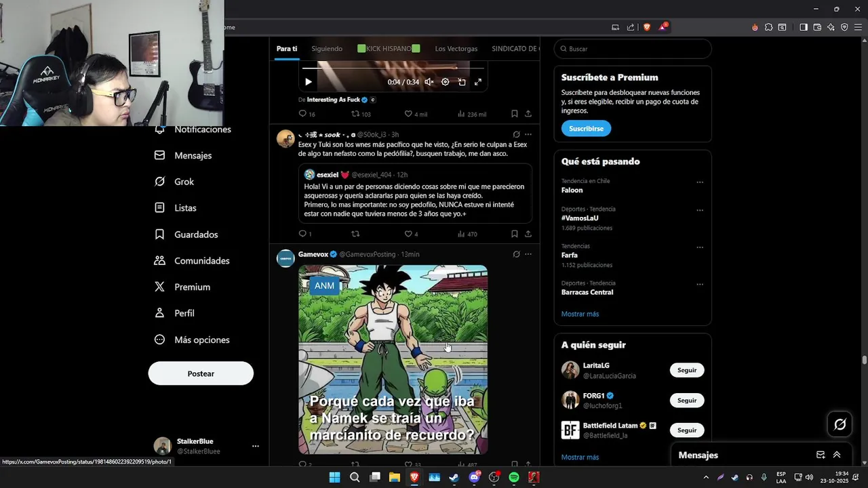Screen dimensions: 868x488
Task: Switch to the Siguiendo tab
Action: pos(327,49)
